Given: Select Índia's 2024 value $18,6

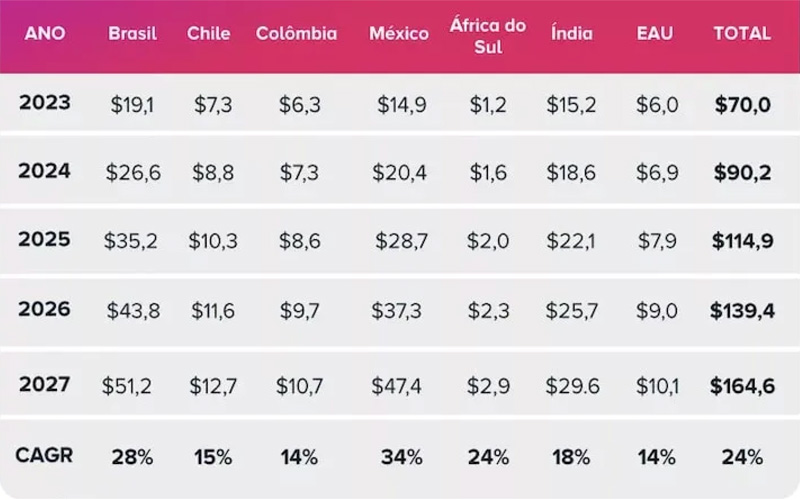Looking at the screenshot, I should click(571, 173).
